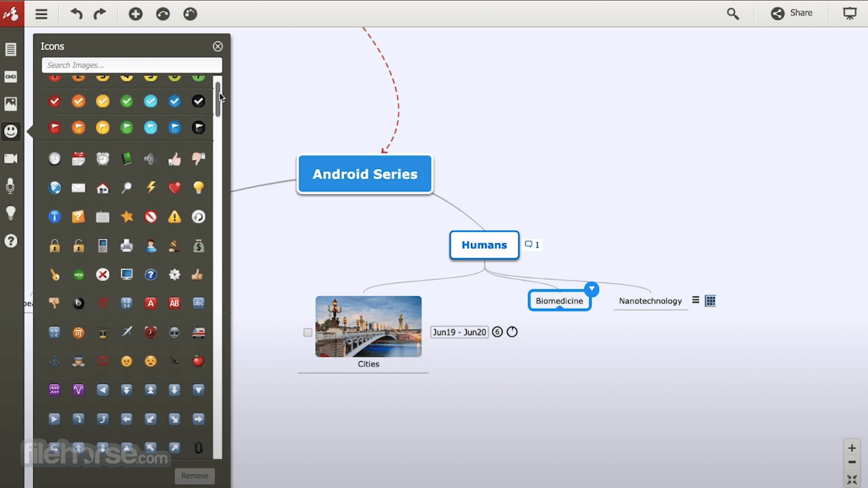Screen dimensions: 868x488
Task: Zoom in with the plus button
Action: point(852,448)
